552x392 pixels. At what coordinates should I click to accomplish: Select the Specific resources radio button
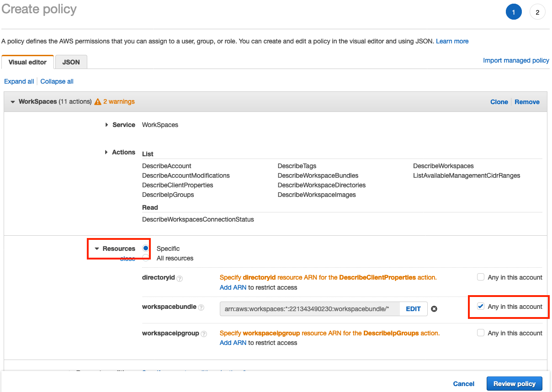pos(146,248)
